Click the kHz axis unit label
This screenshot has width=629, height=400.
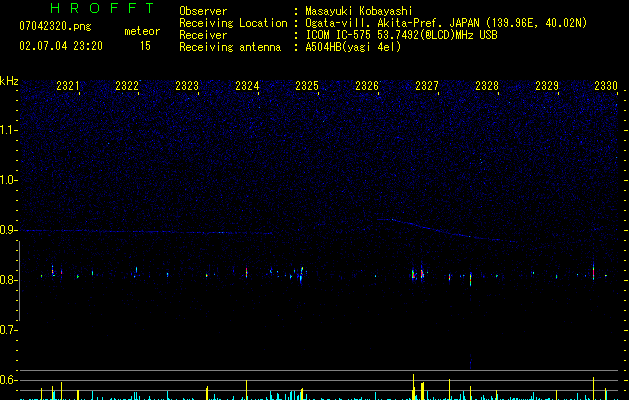pyautogui.click(x=9, y=81)
